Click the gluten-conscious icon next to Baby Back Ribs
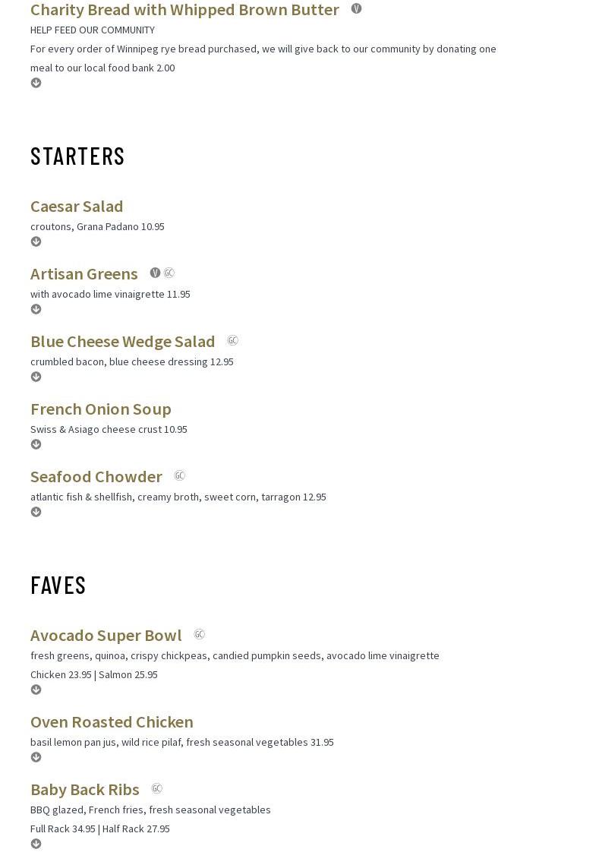This screenshot has width=596, height=868. (x=156, y=788)
